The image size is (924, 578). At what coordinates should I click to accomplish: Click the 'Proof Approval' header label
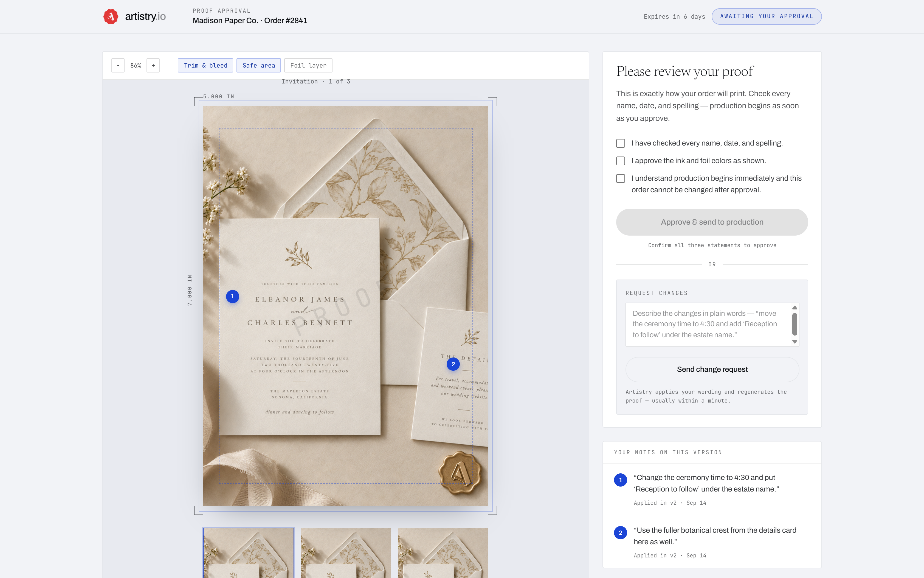tap(221, 11)
